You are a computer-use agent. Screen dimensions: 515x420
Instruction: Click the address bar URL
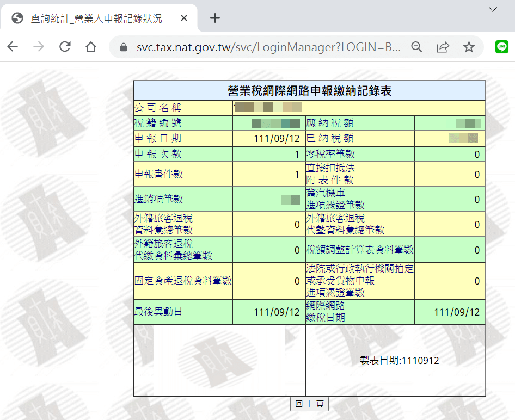[x=268, y=47]
